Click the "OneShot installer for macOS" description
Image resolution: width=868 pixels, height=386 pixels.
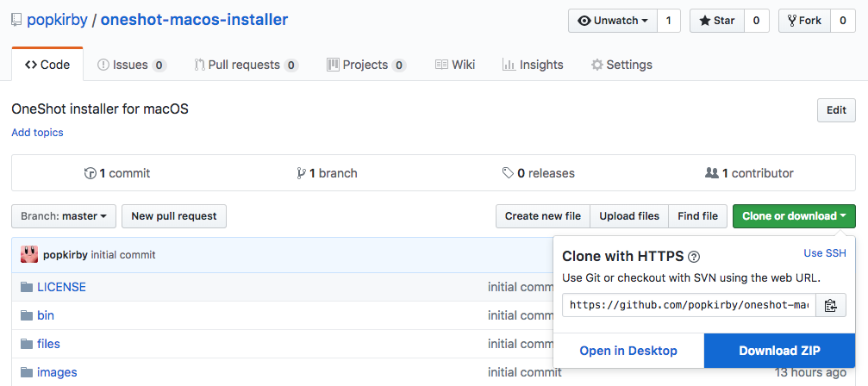point(100,109)
